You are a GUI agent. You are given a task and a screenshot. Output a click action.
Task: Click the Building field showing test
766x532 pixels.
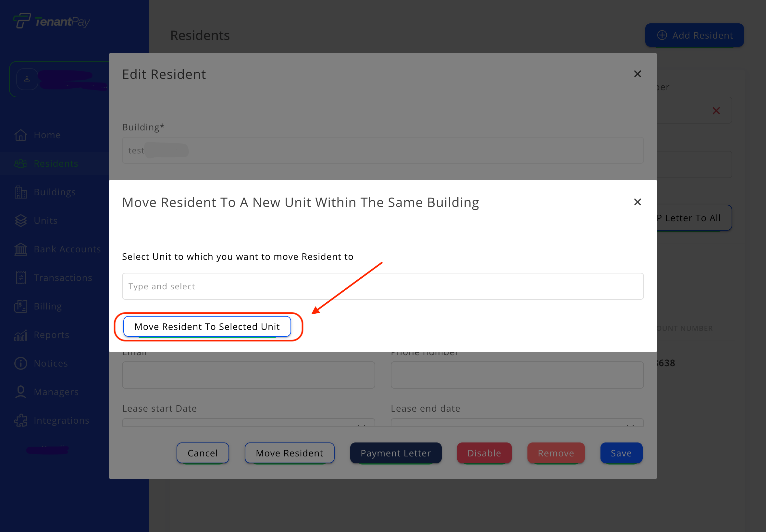tap(382, 151)
